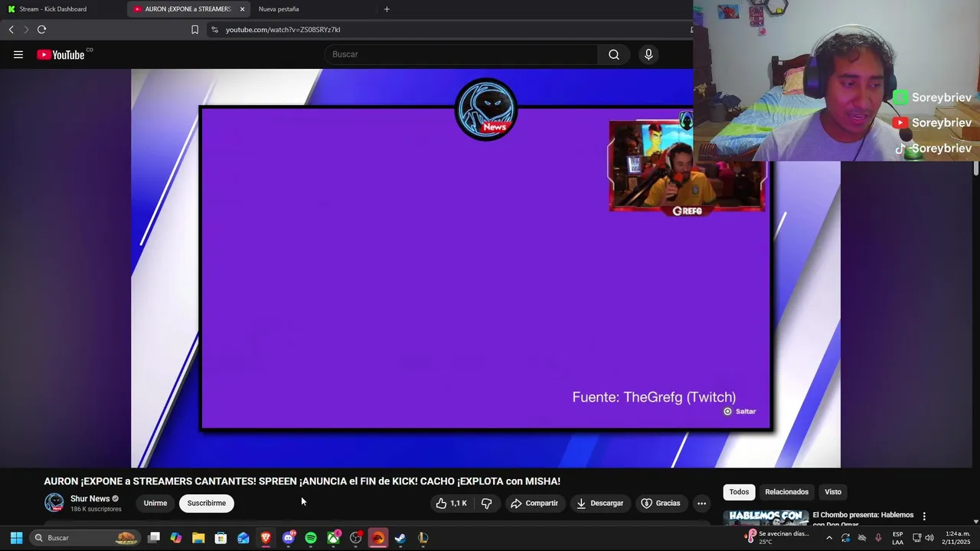Open Microsoft Store from taskbar
The height and width of the screenshot is (551, 980).
click(220, 537)
